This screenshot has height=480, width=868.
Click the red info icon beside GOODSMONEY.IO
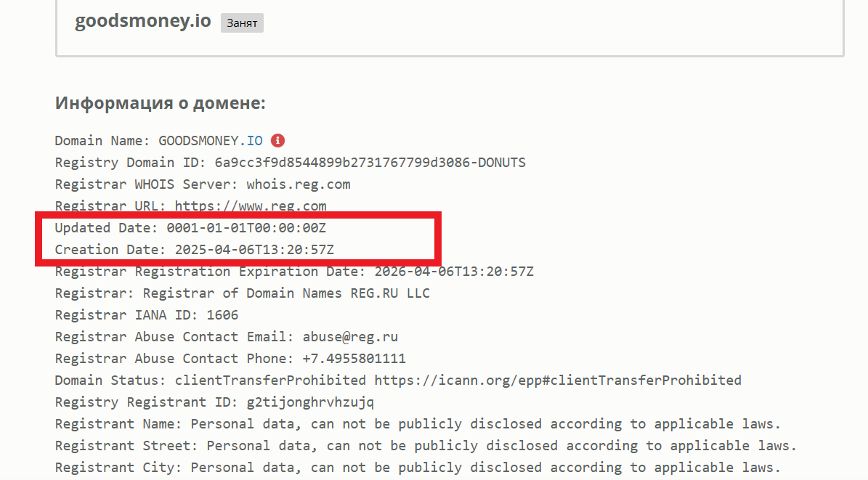(x=277, y=141)
